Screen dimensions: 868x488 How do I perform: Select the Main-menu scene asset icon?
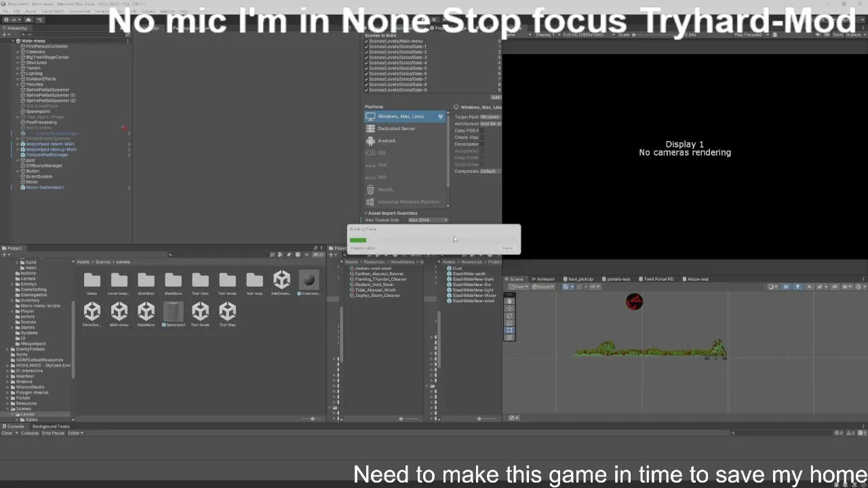tap(119, 311)
